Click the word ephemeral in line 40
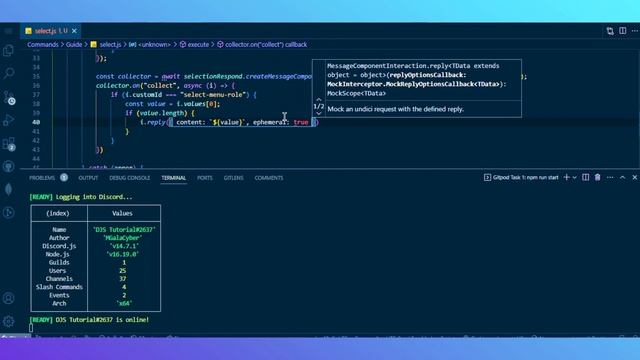The height and width of the screenshot is (360, 640). click(x=269, y=122)
